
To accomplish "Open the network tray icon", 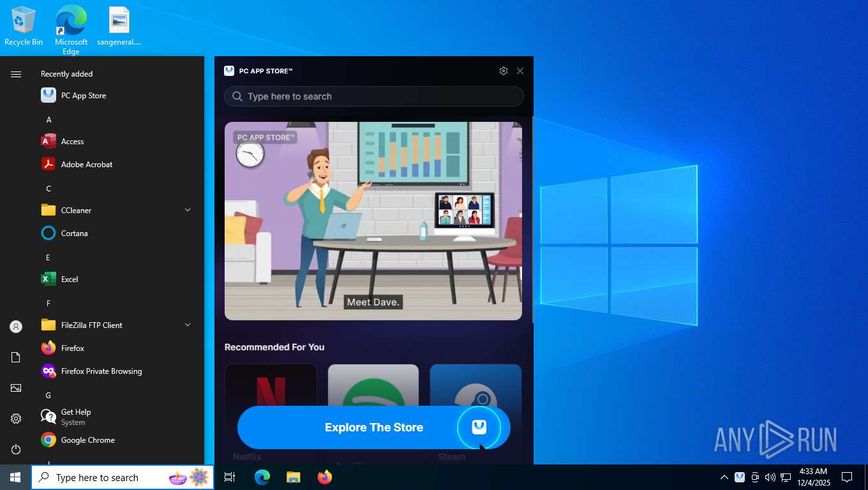I will (786, 477).
